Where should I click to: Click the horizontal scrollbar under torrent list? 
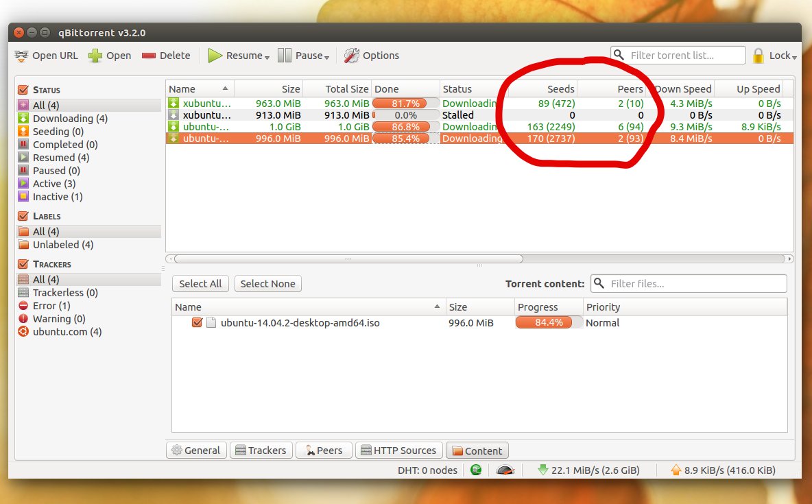(348, 259)
